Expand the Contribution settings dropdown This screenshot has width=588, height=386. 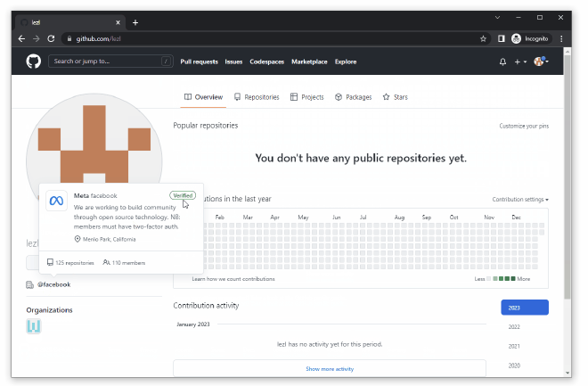pos(520,200)
